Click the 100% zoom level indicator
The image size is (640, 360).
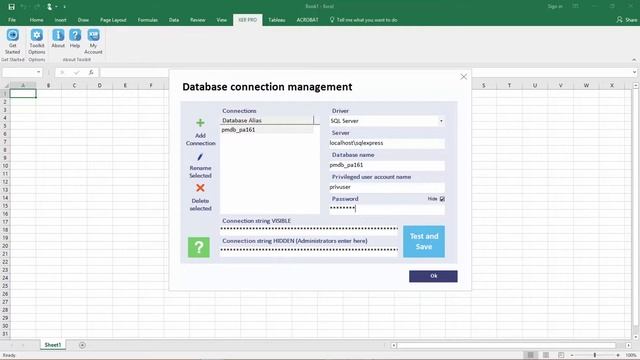[631, 355]
